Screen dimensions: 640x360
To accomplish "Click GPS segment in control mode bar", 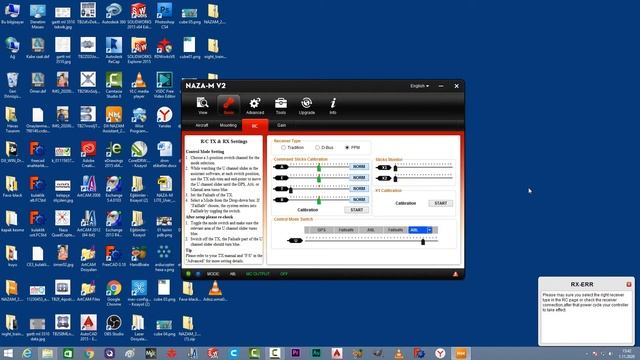I will [321, 230].
